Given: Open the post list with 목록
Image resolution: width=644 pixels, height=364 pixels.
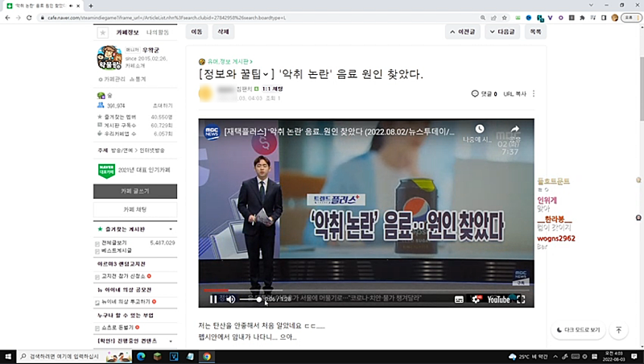Looking at the screenshot, I should [x=535, y=31].
